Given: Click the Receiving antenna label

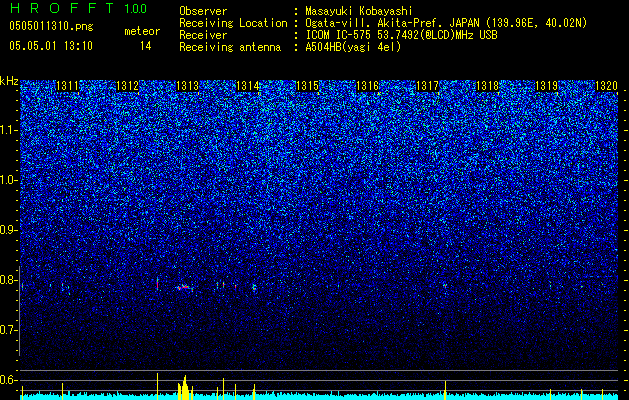Looking at the screenshot, I should click(x=230, y=47).
